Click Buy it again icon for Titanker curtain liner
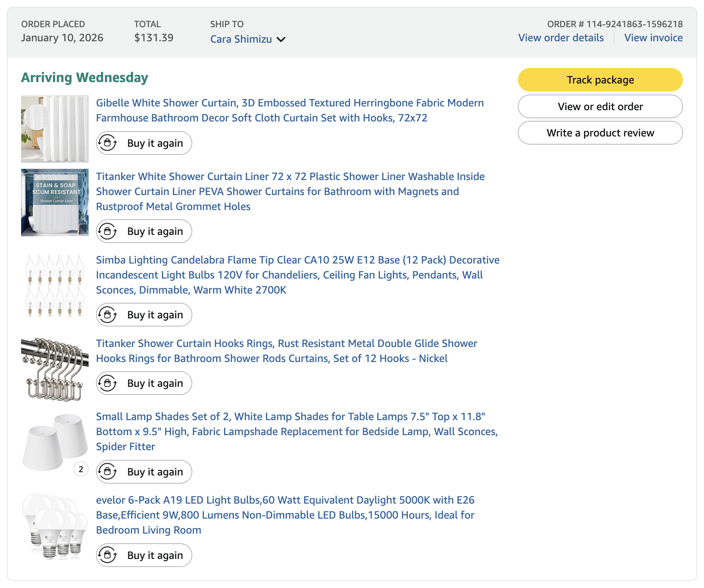The image size is (704, 588). tap(107, 231)
